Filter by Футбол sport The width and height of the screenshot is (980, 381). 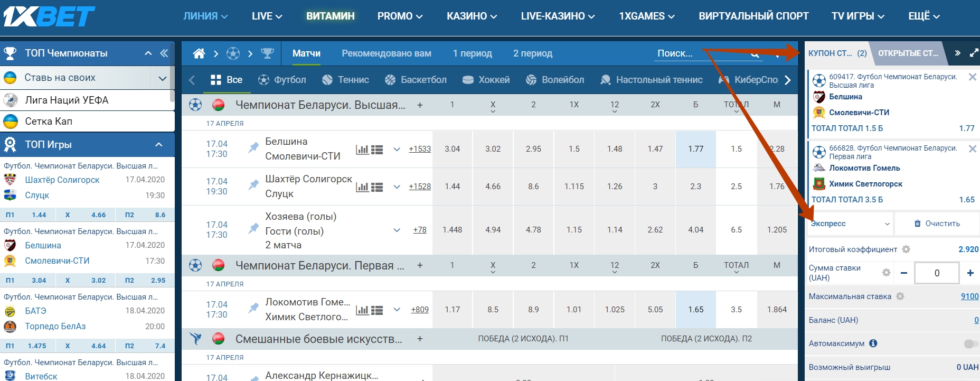click(x=282, y=80)
